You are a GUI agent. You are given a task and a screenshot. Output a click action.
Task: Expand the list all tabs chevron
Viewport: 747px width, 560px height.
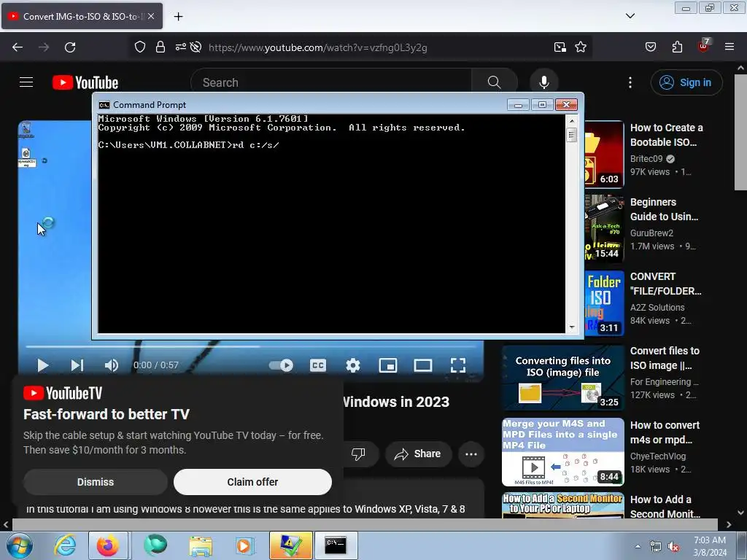click(630, 16)
